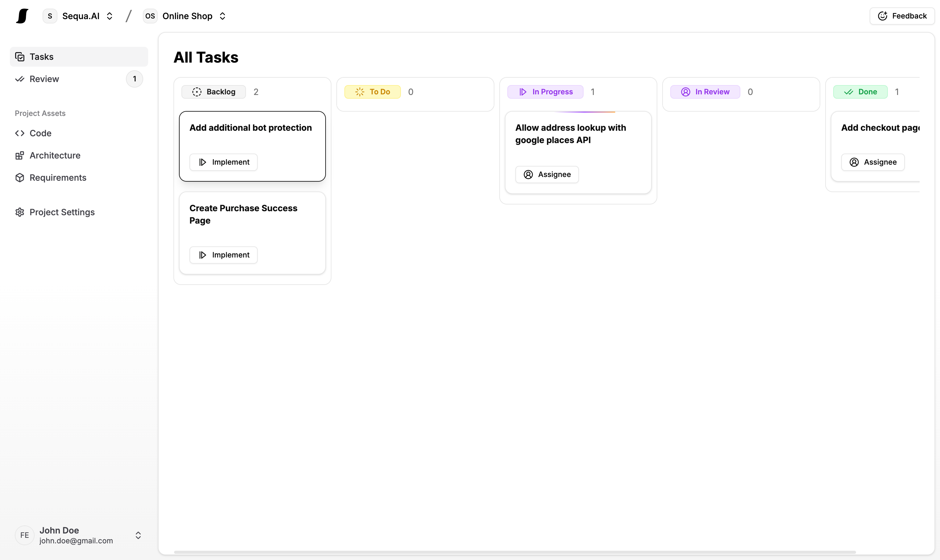
Task: Implement the Create Purchase Success Page task
Action: coord(223,255)
